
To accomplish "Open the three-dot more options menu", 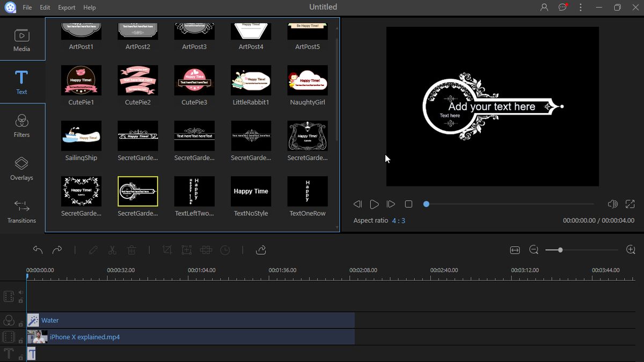I will pos(580,8).
